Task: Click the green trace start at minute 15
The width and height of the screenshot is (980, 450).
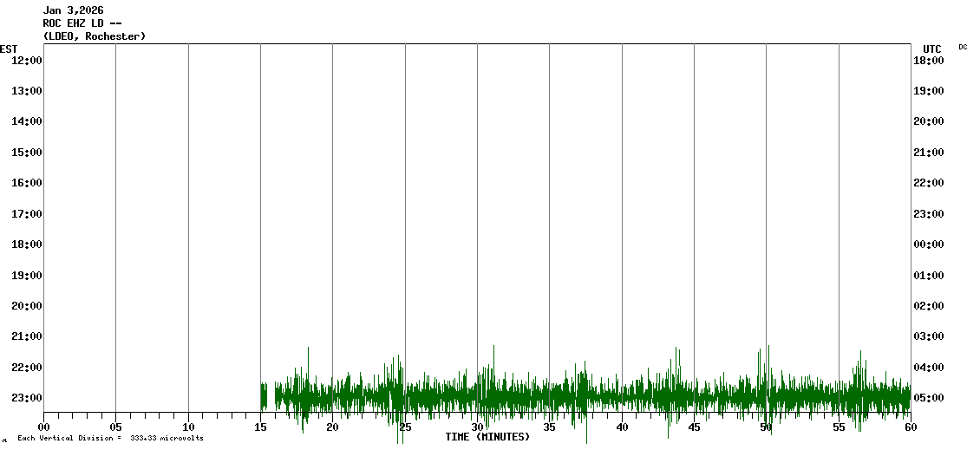Action: (263, 396)
